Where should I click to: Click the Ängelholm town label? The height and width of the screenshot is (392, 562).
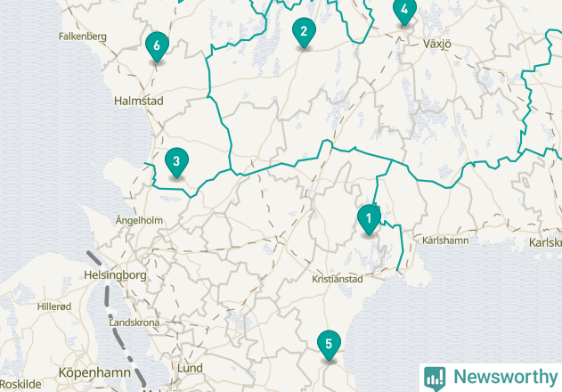139,220
